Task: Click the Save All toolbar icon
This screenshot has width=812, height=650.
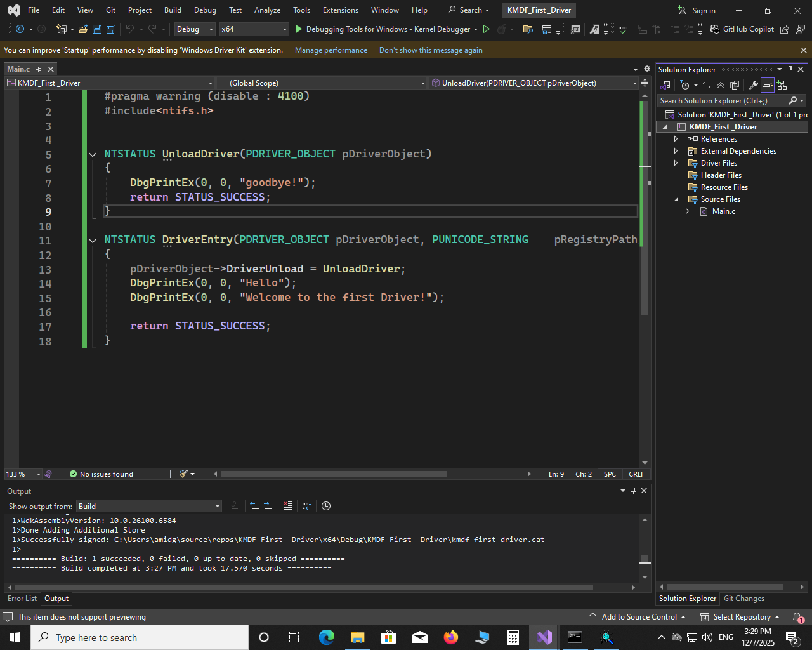Action: click(110, 29)
